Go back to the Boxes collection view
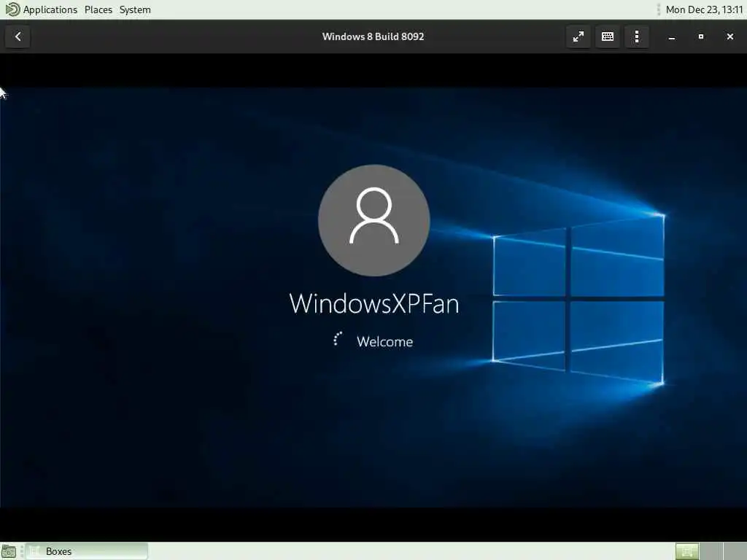The height and width of the screenshot is (560, 747). point(18,36)
